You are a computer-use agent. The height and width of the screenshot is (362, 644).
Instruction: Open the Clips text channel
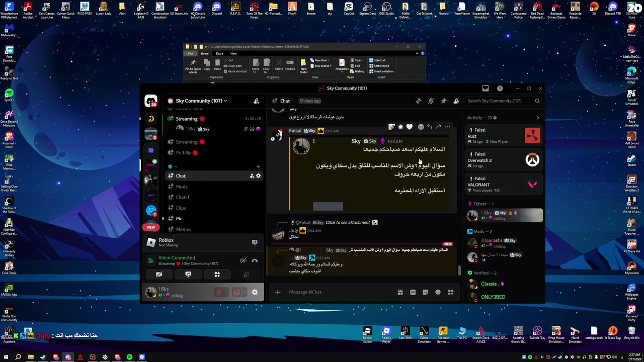[x=213, y=208]
